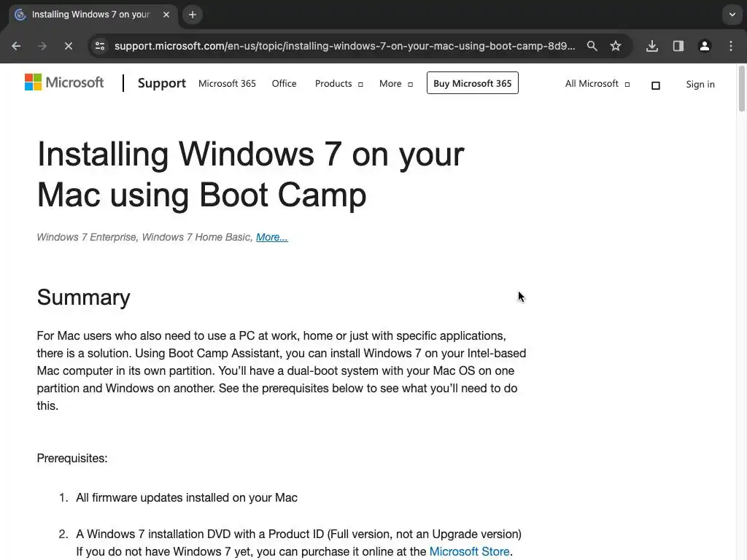View site information icon in address bar

pyautogui.click(x=100, y=46)
